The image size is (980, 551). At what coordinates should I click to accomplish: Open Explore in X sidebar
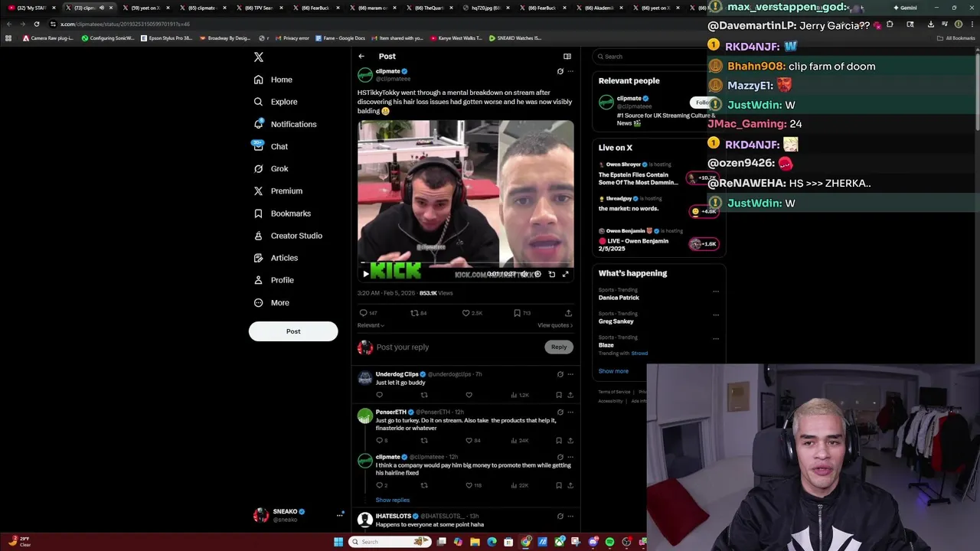276,102
